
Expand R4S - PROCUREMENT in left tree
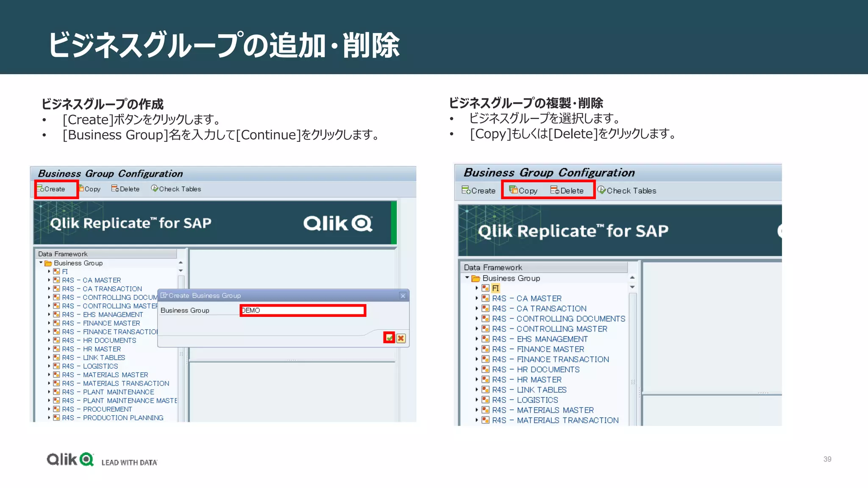point(49,409)
